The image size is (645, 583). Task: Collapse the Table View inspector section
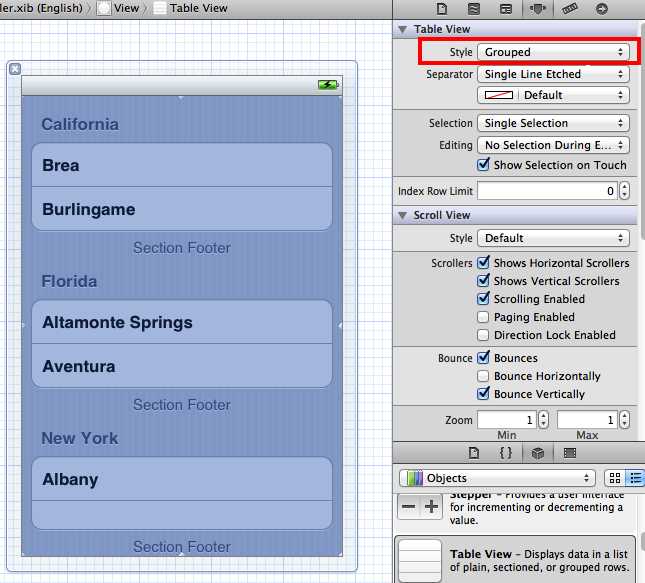click(x=403, y=29)
